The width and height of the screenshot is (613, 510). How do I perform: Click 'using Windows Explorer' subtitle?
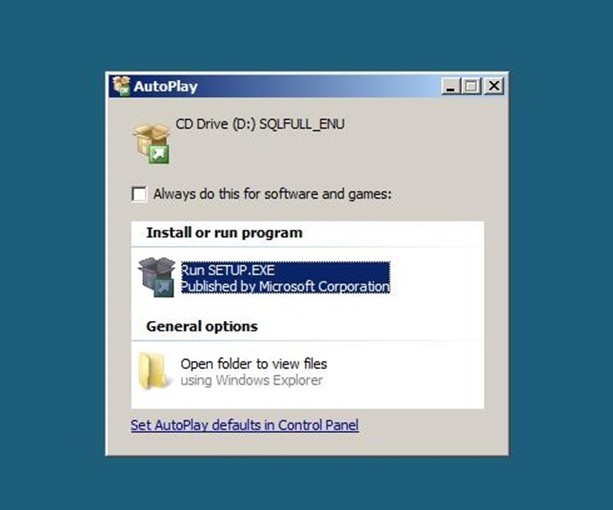251,380
